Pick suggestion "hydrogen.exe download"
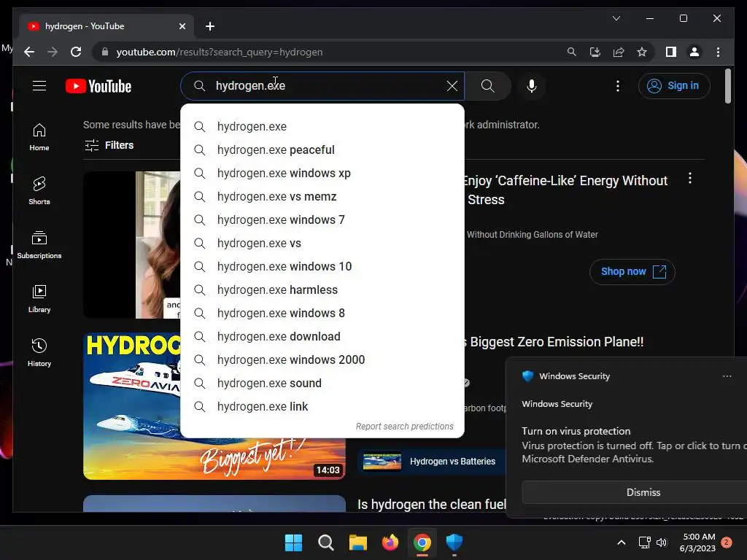 click(x=322, y=337)
